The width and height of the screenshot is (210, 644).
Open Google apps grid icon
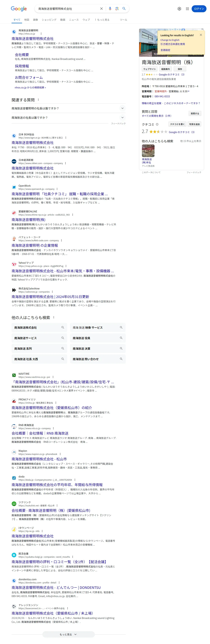187,9
